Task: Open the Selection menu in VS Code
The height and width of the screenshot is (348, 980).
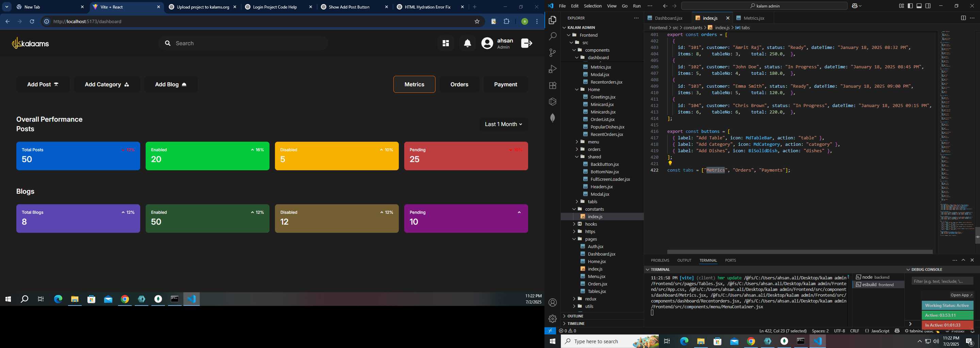Action: pyautogui.click(x=593, y=6)
